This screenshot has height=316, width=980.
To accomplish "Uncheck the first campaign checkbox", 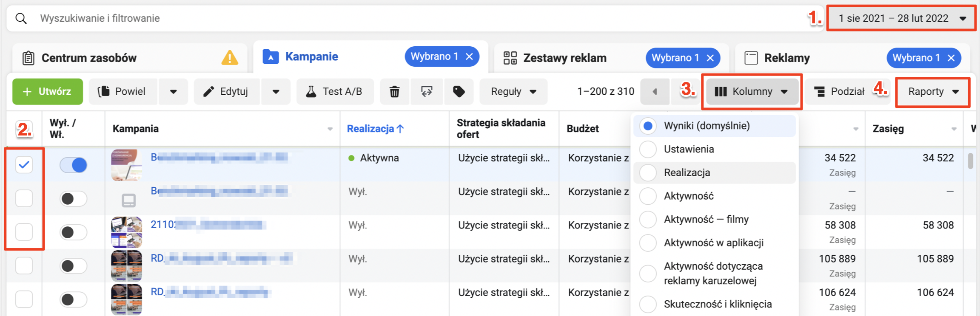I will [24, 164].
